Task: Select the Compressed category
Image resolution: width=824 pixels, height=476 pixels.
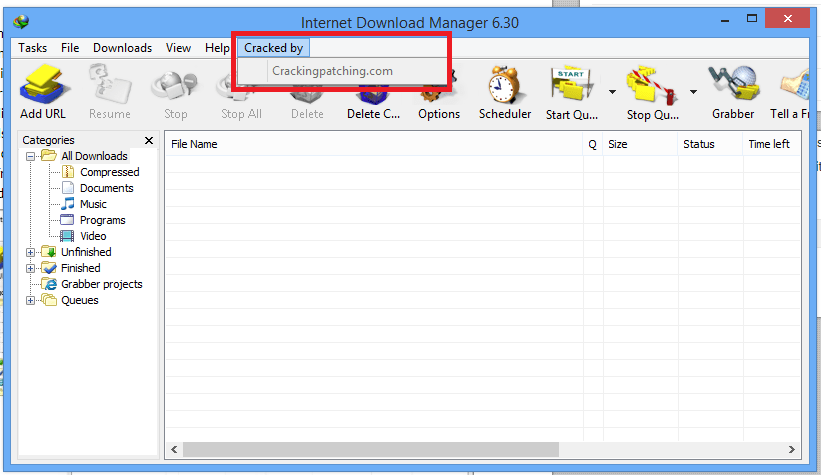Action: [109, 172]
